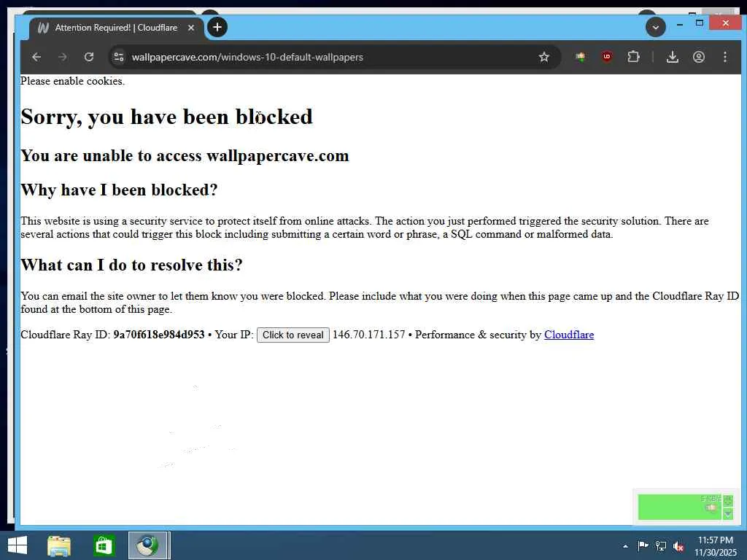Open the profile account icon
747x560 pixels.
coord(698,57)
